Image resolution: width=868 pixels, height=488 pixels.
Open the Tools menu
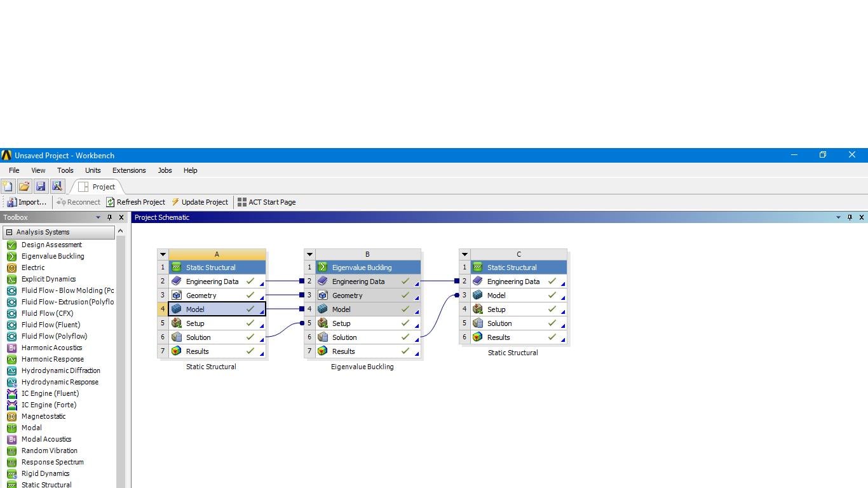65,170
